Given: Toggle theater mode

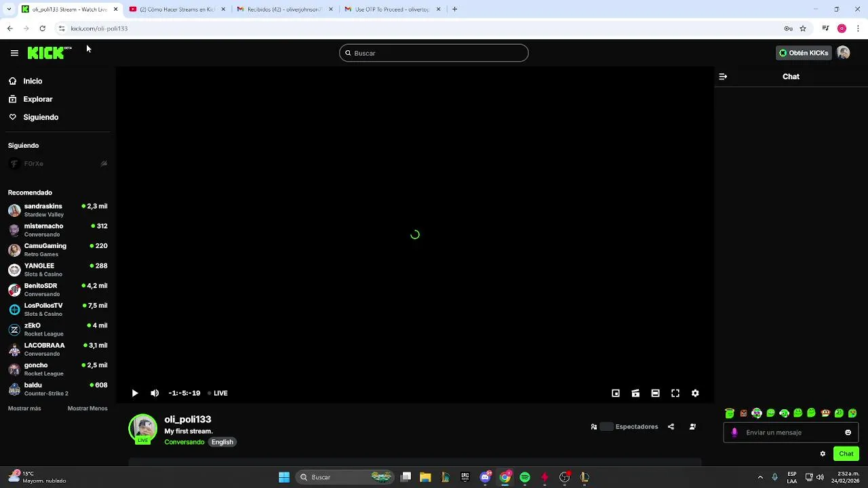Looking at the screenshot, I should pos(655,393).
